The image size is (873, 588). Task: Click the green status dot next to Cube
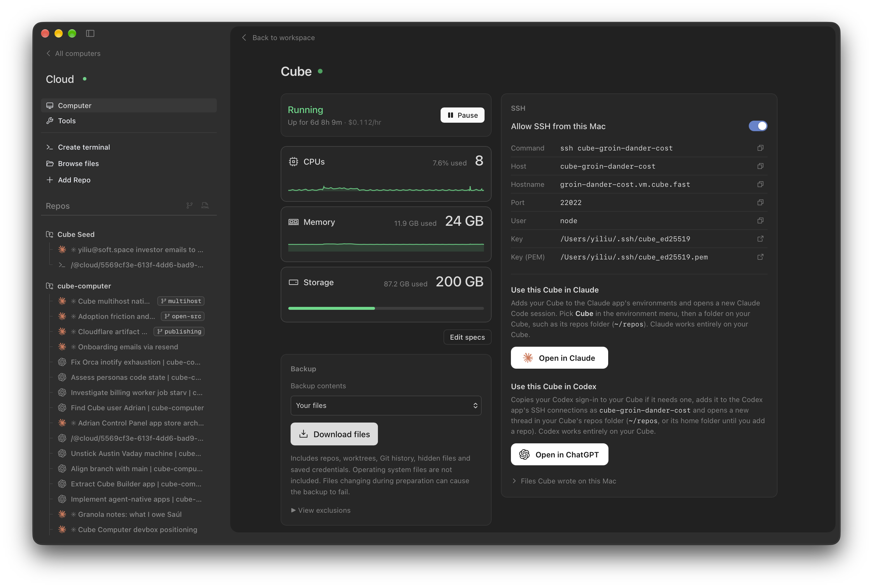coord(320,71)
